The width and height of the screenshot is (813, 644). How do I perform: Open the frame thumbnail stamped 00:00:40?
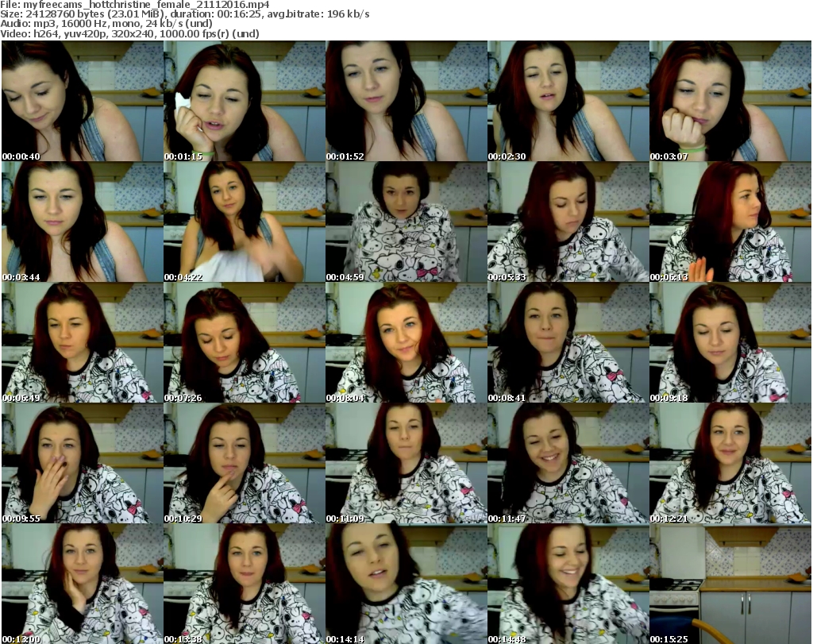point(83,101)
